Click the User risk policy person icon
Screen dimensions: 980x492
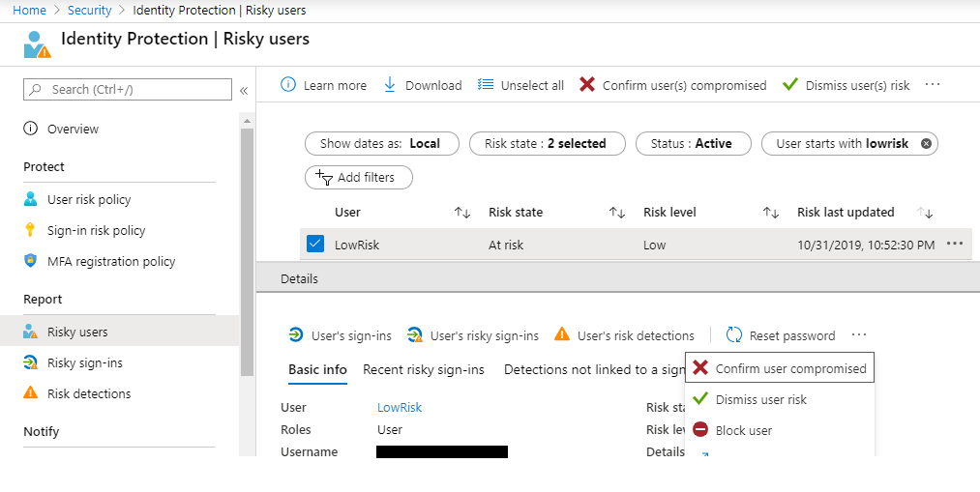(30, 199)
